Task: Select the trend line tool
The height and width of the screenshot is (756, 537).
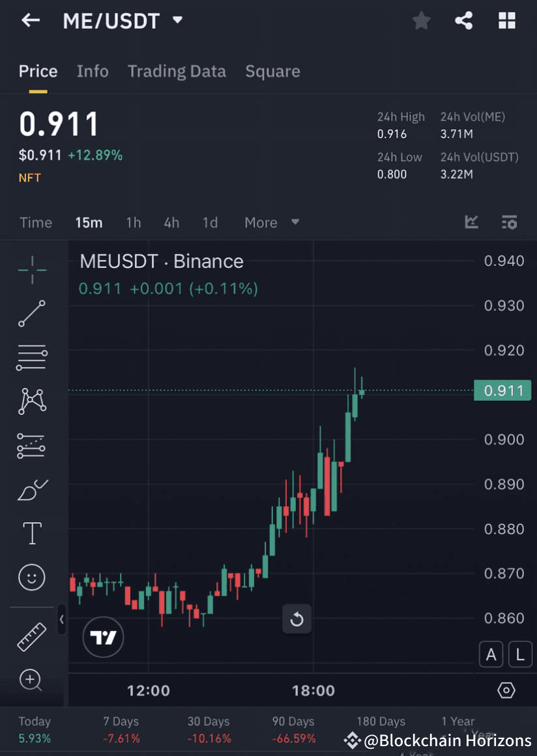Action: pyautogui.click(x=32, y=313)
